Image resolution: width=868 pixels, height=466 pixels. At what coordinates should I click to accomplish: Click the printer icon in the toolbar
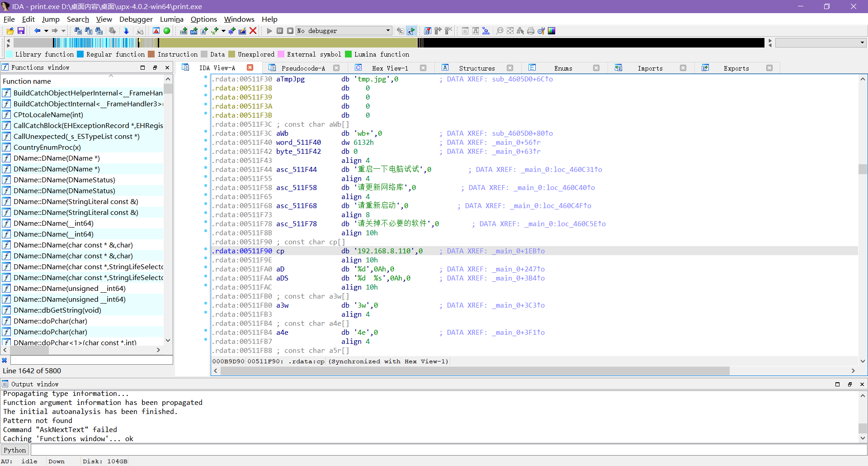[x=531, y=31]
